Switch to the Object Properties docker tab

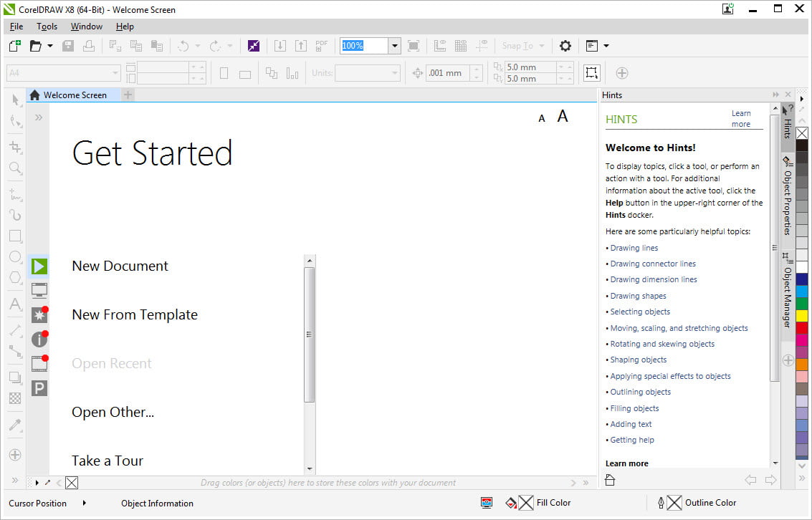[787, 197]
